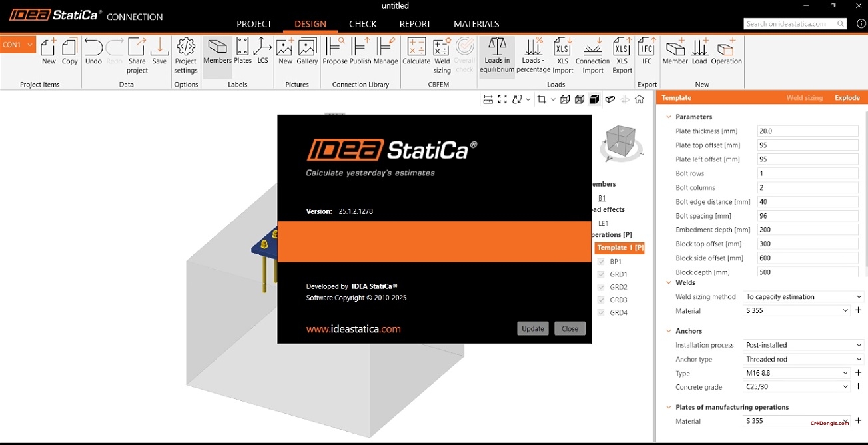Click Explode in Template panel header
The image size is (868, 445).
[847, 98]
